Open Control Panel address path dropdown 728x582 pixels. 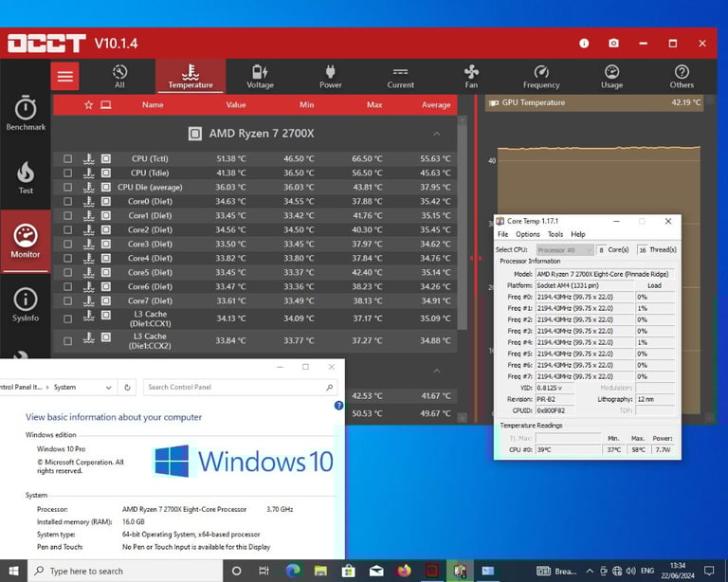click(109, 387)
